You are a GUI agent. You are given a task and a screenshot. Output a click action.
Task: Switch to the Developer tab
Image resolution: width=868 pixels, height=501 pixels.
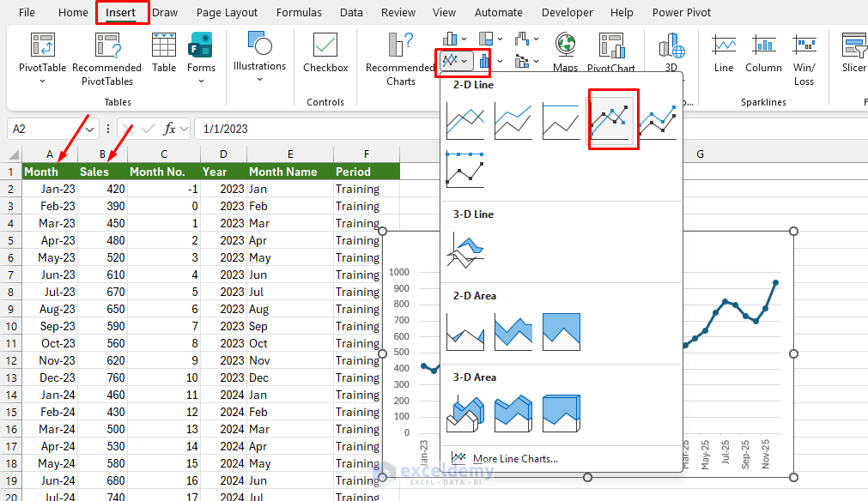pos(567,12)
